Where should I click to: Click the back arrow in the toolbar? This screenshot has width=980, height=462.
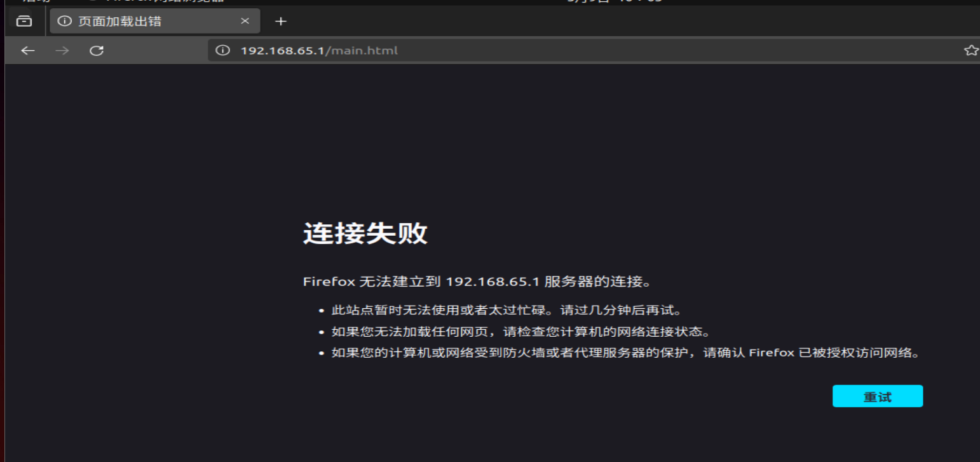pos(27,51)
